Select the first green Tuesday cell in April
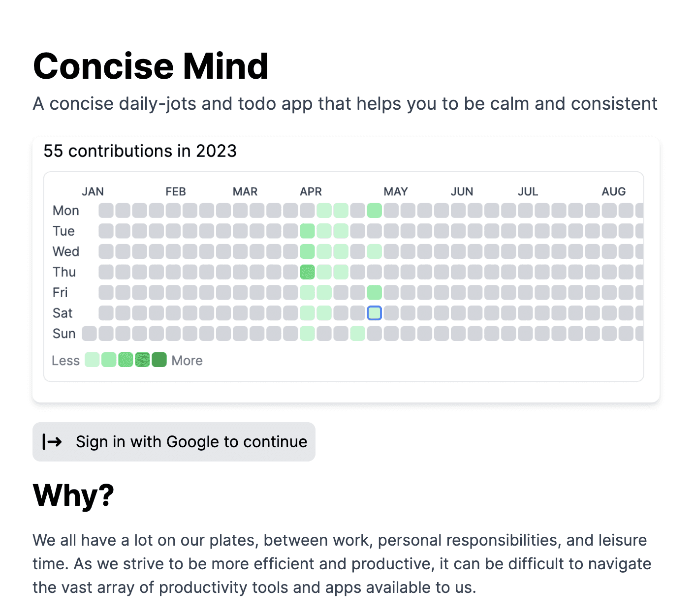695x616 pixels. (x=307, y=231)
